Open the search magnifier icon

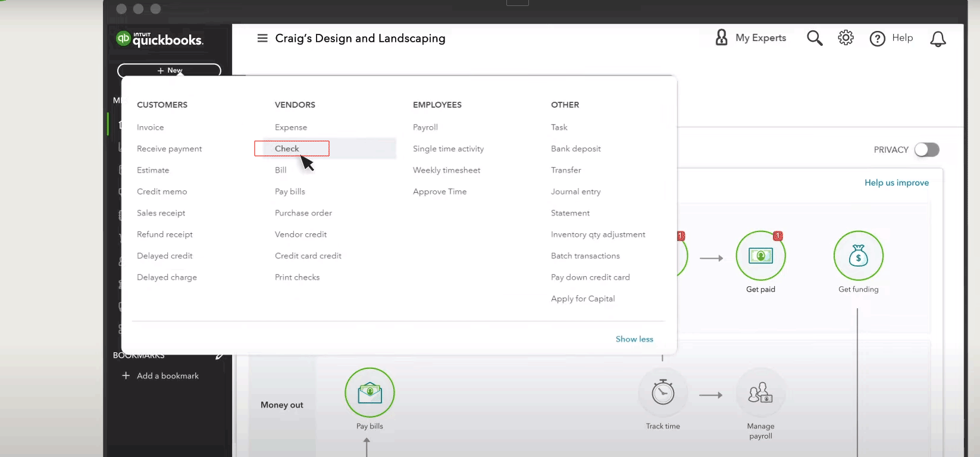(815, 38)
